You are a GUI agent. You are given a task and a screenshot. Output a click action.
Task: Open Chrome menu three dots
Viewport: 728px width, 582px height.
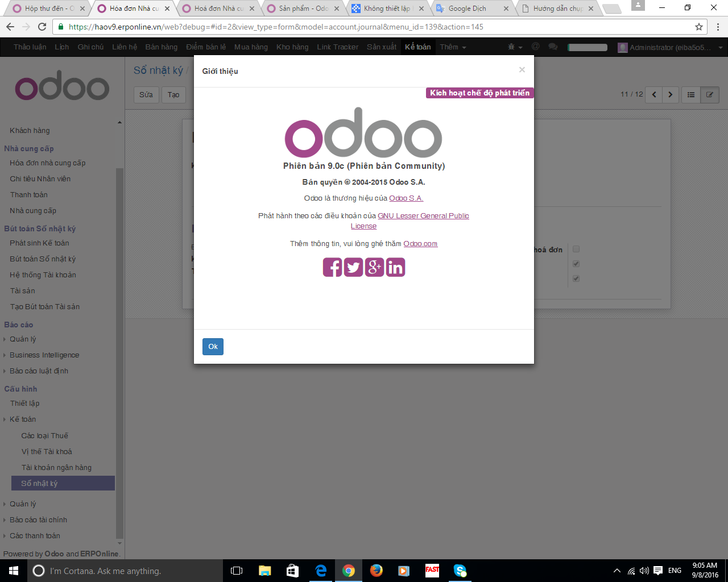click(x=718, y=27)
